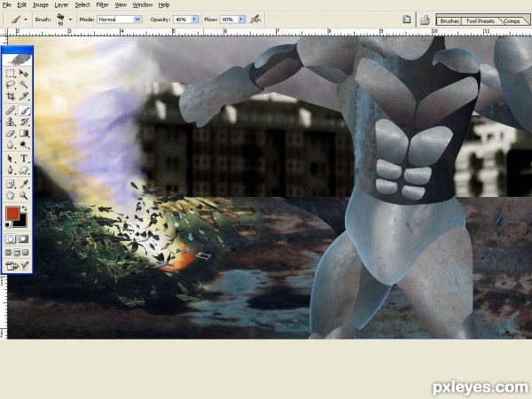Select the Hand tool
The width and height of the screenshot is (532, 399).
(x=11, y=195)
